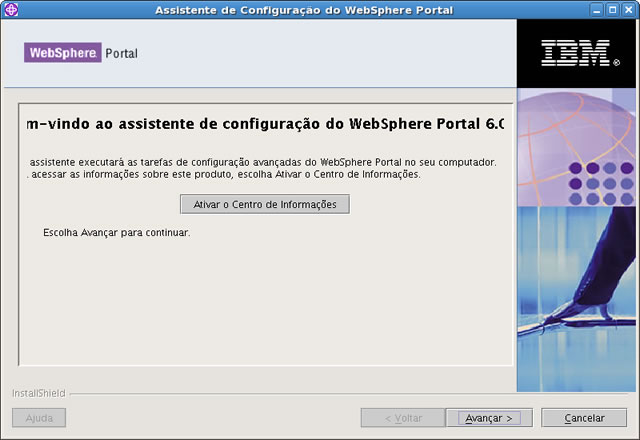640x440 pixels.
Task: Click the window title 'Assistente de Configuração do WebSphere Portal'
Action: 304,10
